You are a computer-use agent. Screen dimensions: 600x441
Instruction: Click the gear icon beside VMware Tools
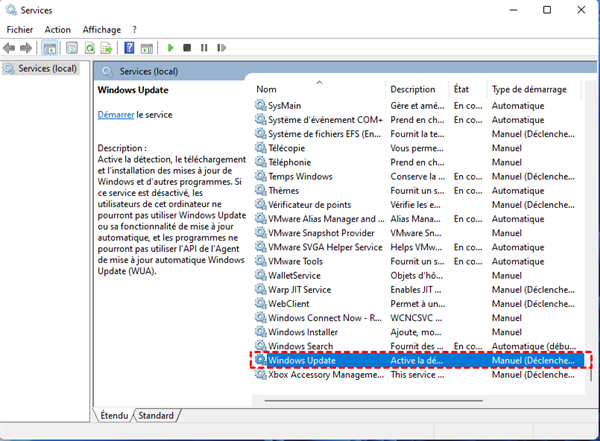[x=261, y=261]
